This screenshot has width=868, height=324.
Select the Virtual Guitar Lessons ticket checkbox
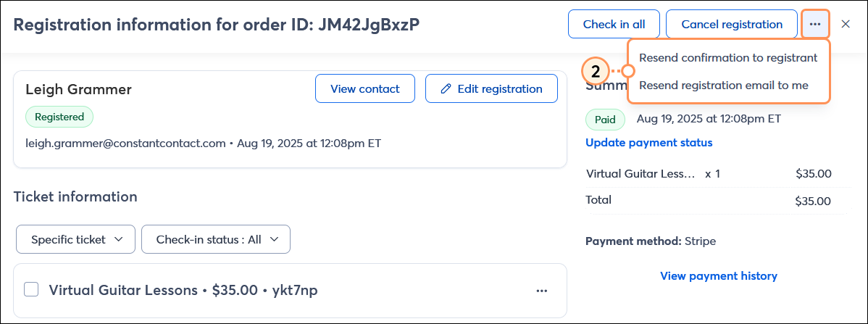(31, 290)
